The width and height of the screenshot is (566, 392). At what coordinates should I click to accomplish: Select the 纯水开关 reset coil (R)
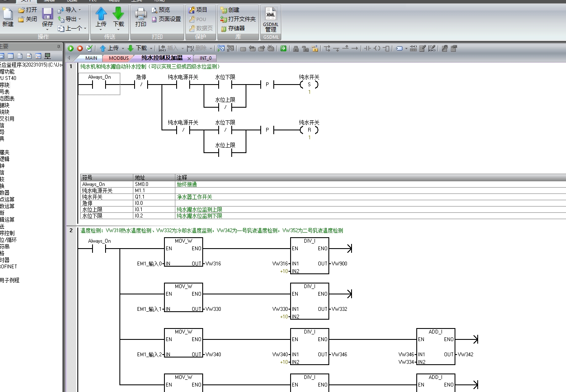click(x=309, y=130)
